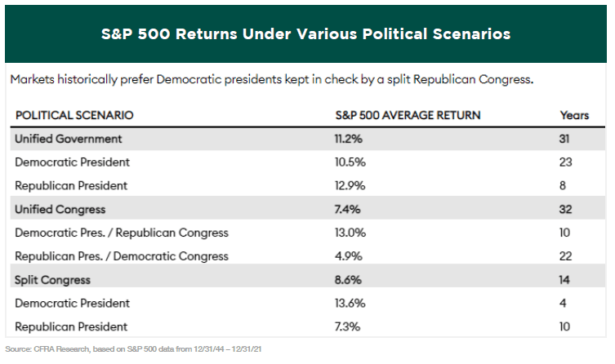Click the 8.6% average return value
The height and width of the screenshot is (364, 615).
click(346, 279)
